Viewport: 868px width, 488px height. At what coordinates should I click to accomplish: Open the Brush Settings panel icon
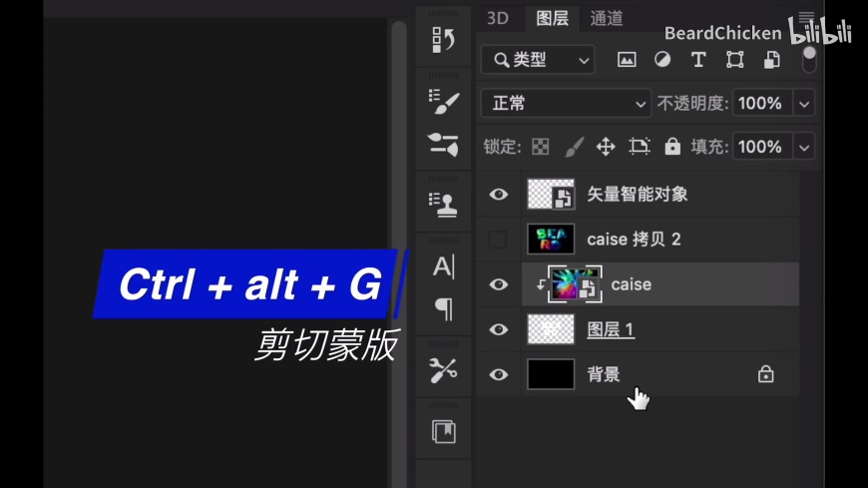(443, 102)
